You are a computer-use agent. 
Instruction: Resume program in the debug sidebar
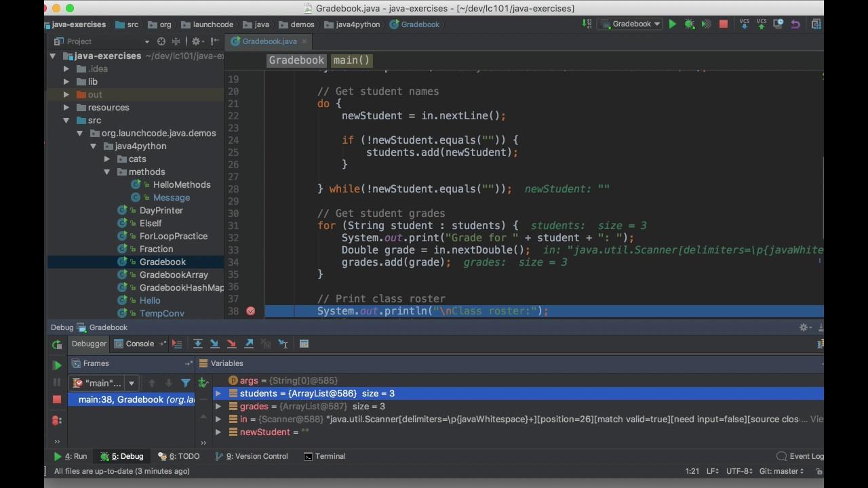57,365
